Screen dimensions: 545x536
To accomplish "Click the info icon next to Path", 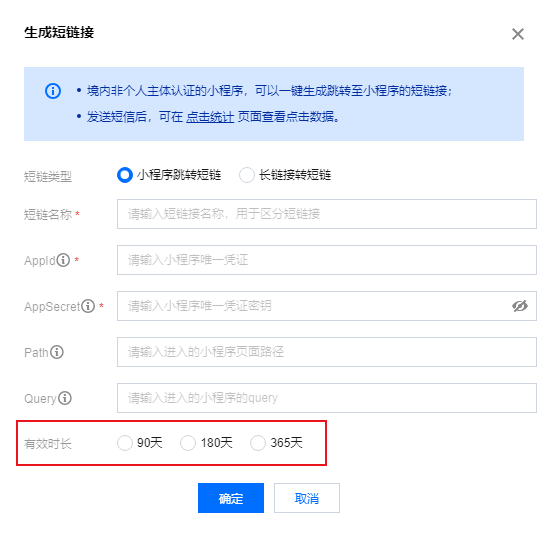I will point(57,352).
